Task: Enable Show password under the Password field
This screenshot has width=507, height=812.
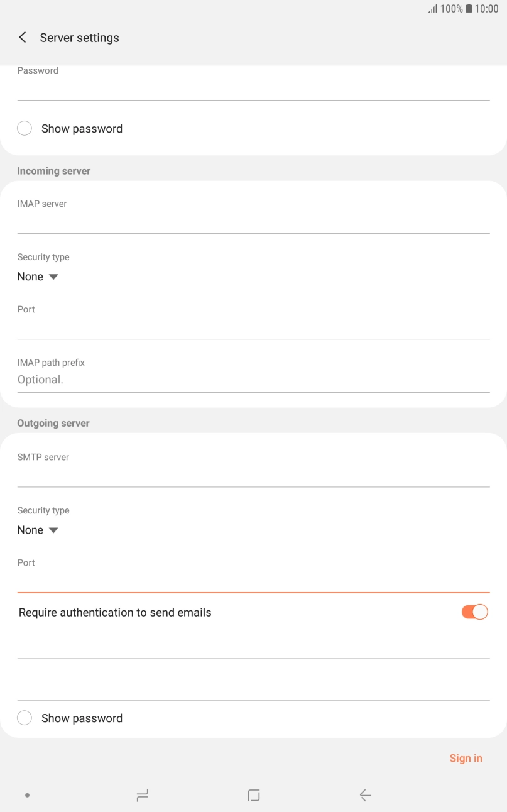Action: pyautogui.click(x=25, y=128)
